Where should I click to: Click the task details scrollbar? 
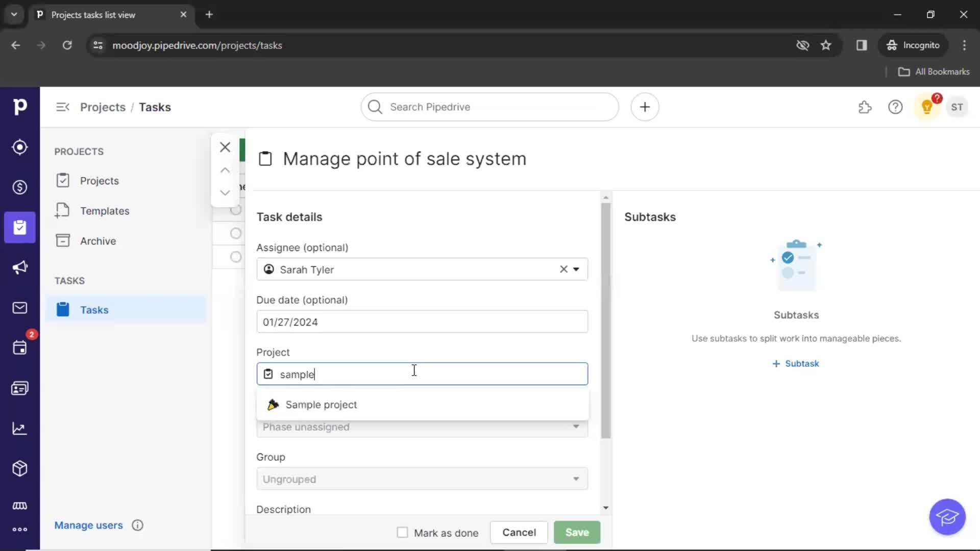pyautogui.click(x=606, y=320)
